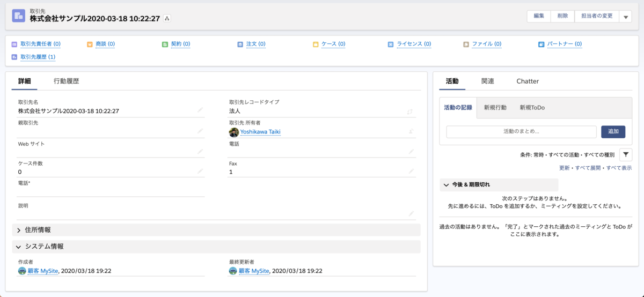The image size is (644, 297).
Task: Click the 追加 button
Action: pos(613,132)
